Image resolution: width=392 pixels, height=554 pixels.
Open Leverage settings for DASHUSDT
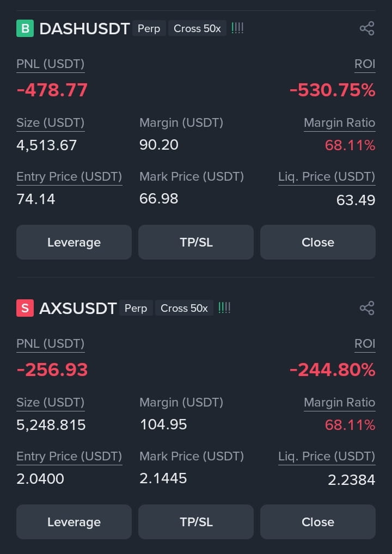coord(74,242)
